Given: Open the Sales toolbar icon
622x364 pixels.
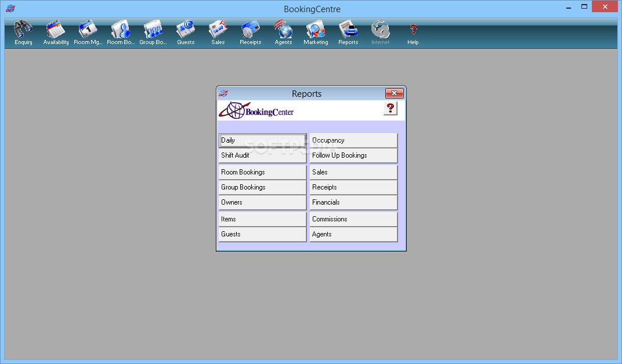Looking at the screenshot, I should (218, 32).
